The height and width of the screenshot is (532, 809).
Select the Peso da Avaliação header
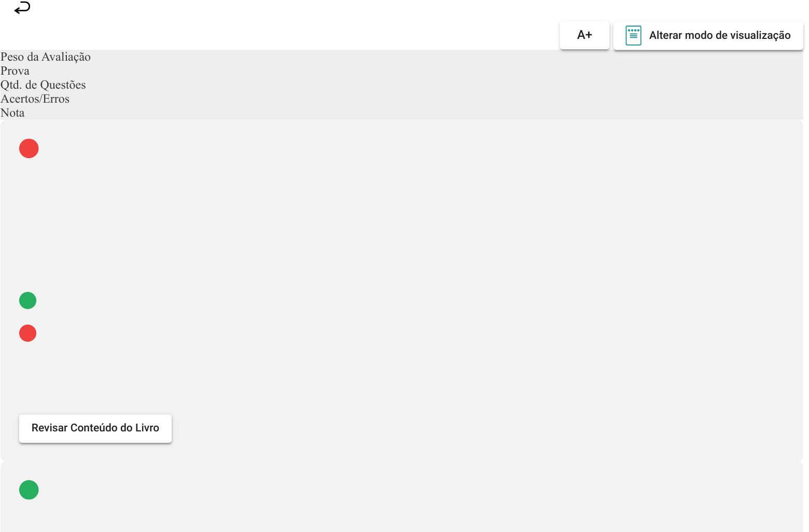point(46,57)
